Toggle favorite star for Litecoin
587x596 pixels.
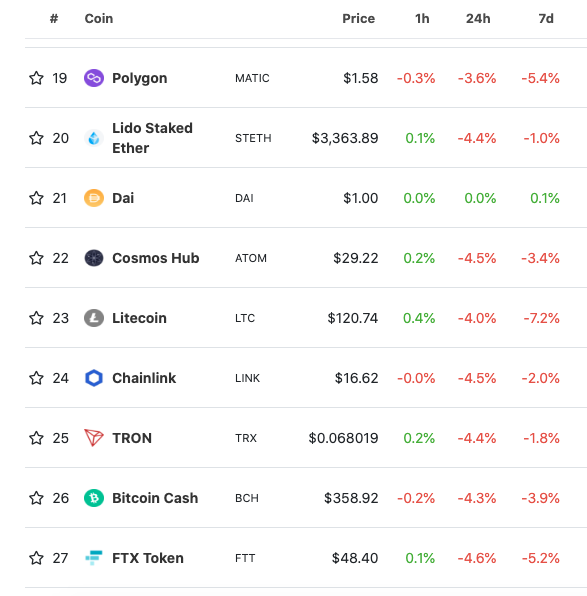coord(36,318)
